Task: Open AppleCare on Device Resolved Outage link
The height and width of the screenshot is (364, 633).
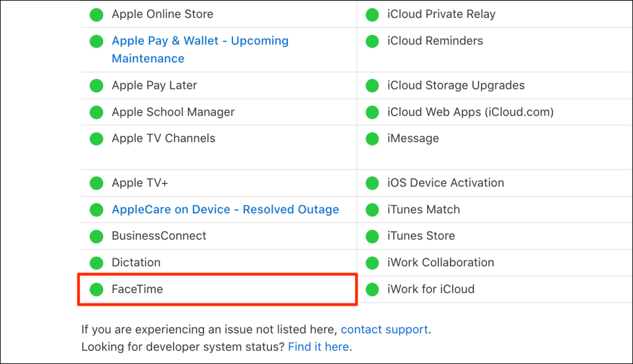Action: pos(225,210)
